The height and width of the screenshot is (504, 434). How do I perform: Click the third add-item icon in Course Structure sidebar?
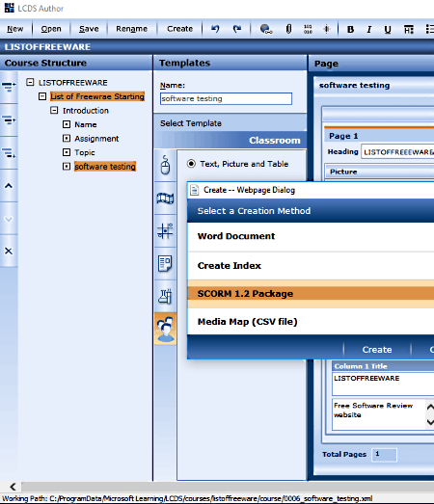[x=9, y=152]
